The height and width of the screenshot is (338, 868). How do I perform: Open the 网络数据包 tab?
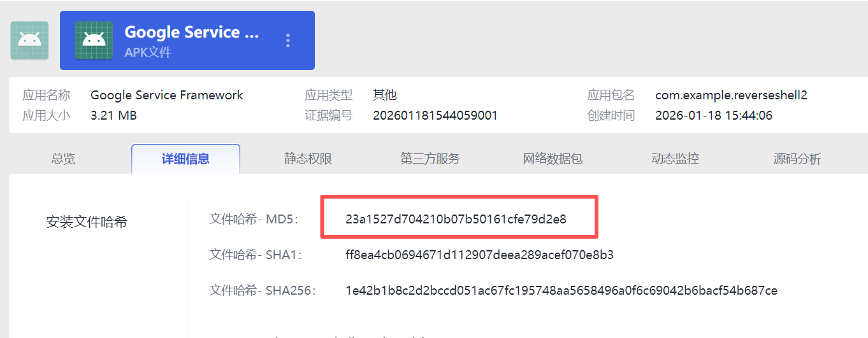point(553,159)
